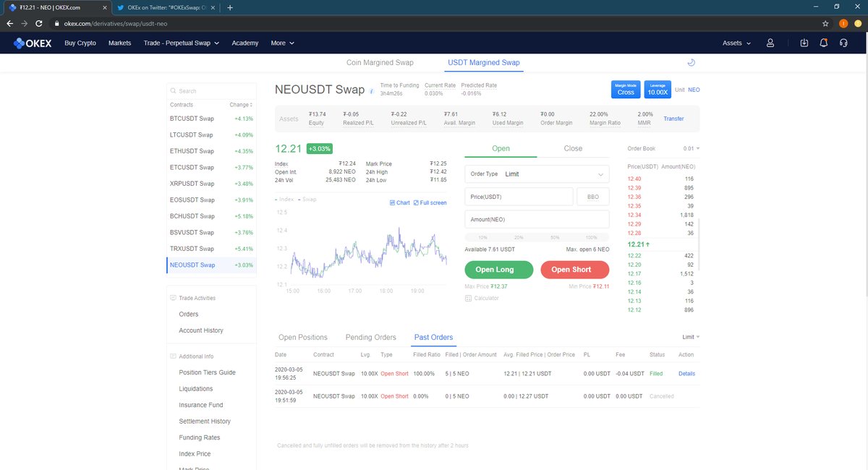Click the contract Search field
Viewport: 868px width, 470px height.
tap(210, 91)
